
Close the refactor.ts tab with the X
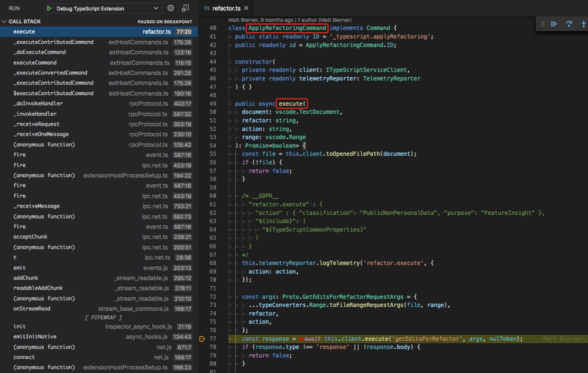click(x=245, y=8)
